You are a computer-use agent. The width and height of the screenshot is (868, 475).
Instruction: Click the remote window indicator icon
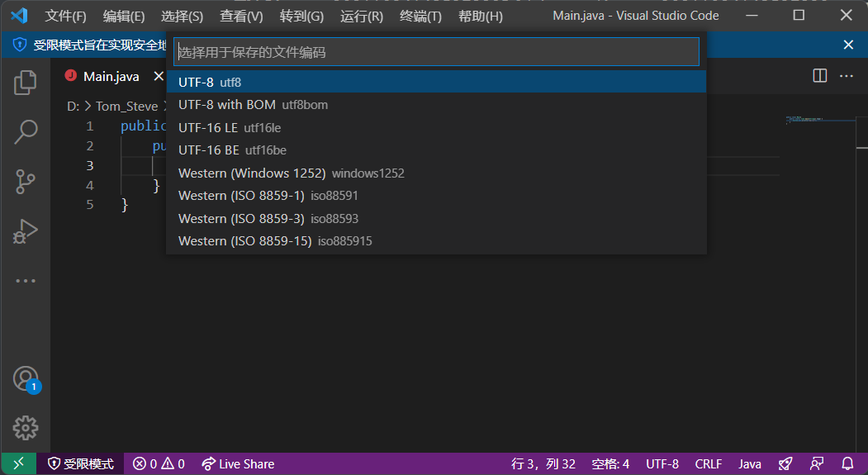pos(18,463)
